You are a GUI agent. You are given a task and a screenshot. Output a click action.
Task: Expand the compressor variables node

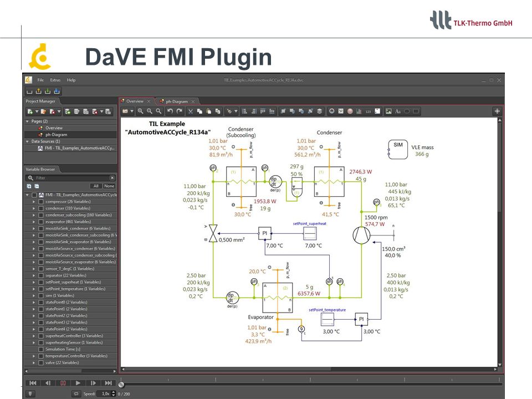point(34,202)
